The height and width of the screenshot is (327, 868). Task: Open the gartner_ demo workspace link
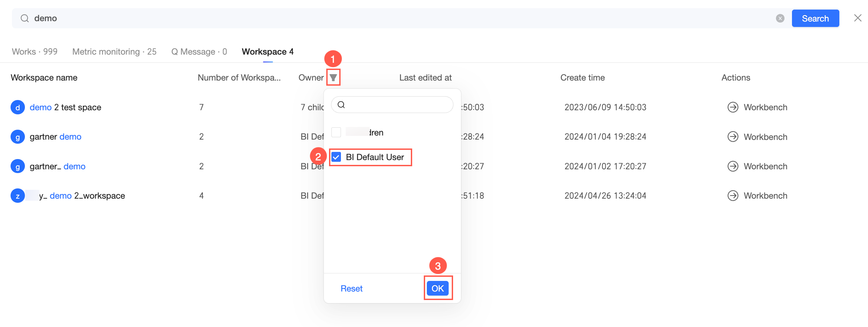(x=58, y=166)
